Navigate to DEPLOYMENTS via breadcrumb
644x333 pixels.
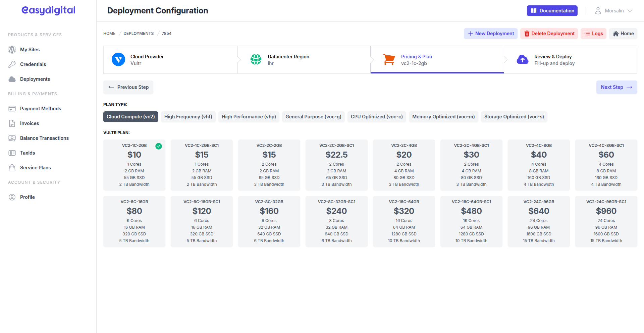coord(139,33)
